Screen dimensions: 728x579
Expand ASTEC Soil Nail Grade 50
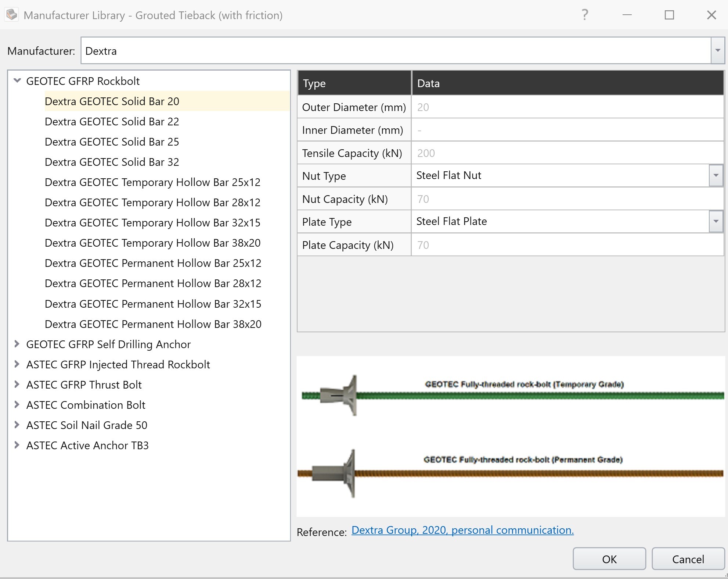click(17, 425)
